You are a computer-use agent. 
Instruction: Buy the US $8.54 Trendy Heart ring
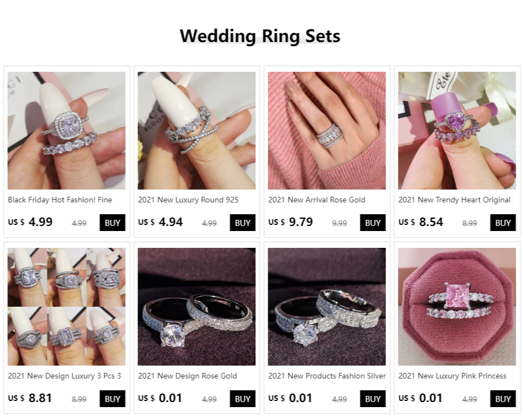[503, 223]
